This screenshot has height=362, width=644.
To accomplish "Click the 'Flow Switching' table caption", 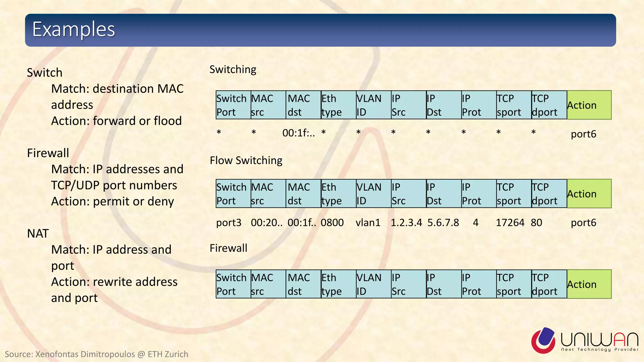I will coord(246,161).
